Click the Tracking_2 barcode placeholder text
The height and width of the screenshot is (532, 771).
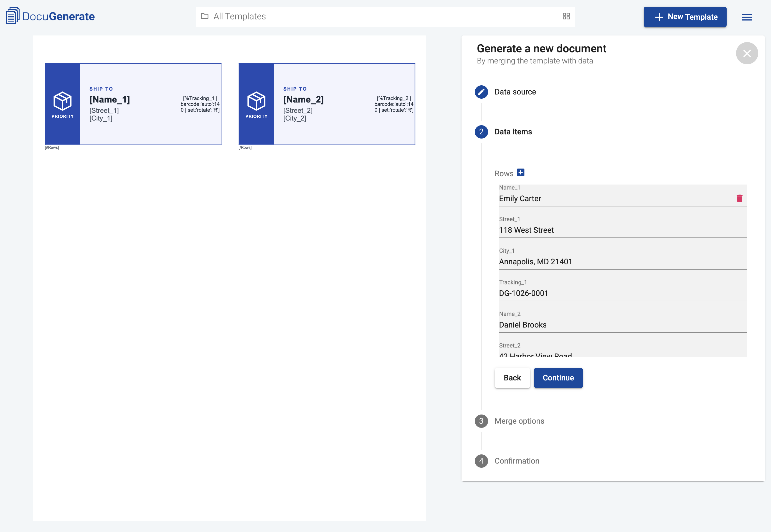[x=394, y=104]
